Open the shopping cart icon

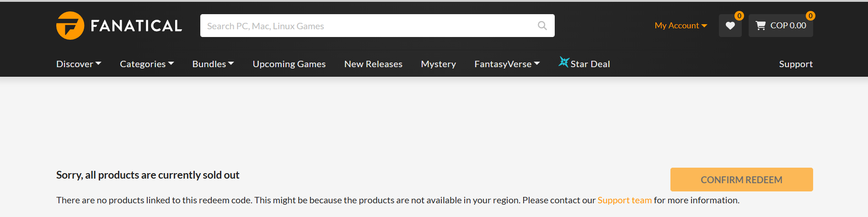click(x=761, y=26)
